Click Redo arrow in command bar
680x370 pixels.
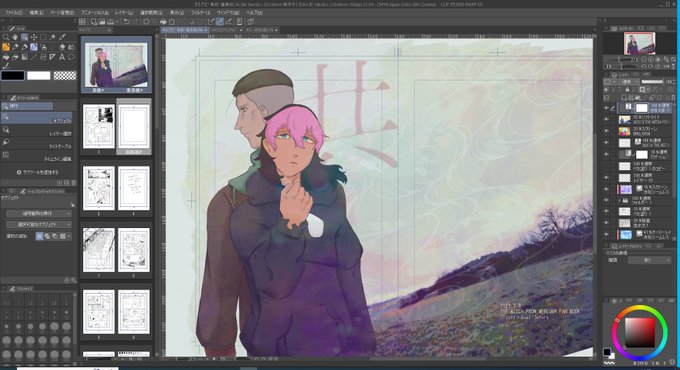[135, 22]
